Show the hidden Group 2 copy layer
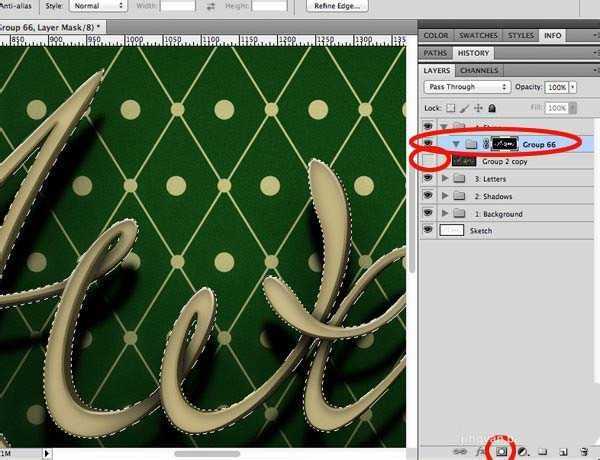This screenshot has height=460, width=600. 429,160
